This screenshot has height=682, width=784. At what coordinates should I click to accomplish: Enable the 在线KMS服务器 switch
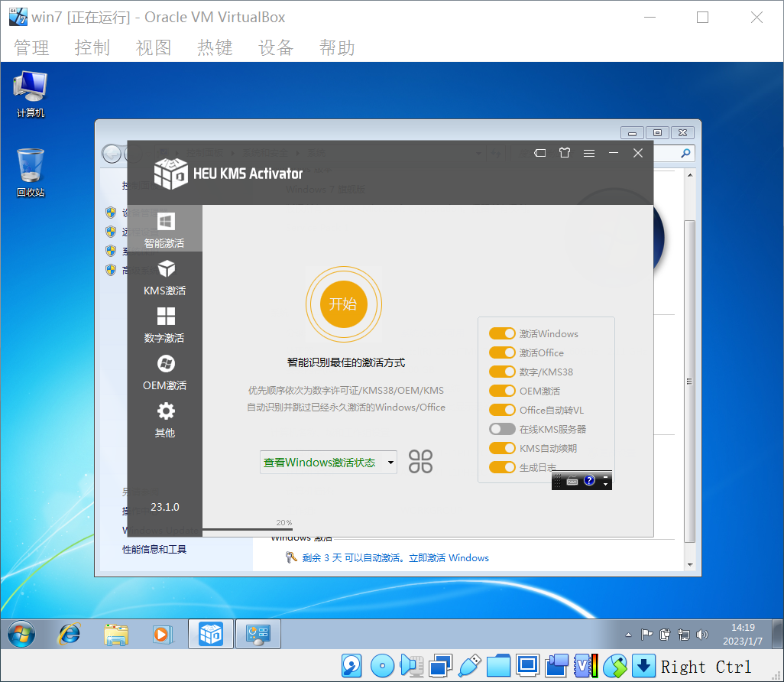click(502, 429)
